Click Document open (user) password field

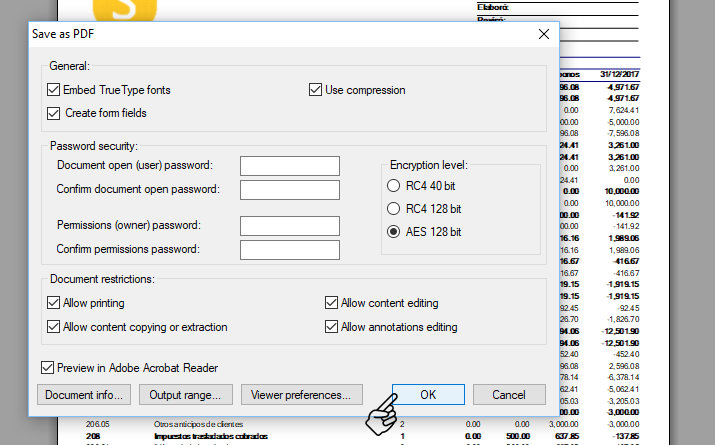click(290, 166)
